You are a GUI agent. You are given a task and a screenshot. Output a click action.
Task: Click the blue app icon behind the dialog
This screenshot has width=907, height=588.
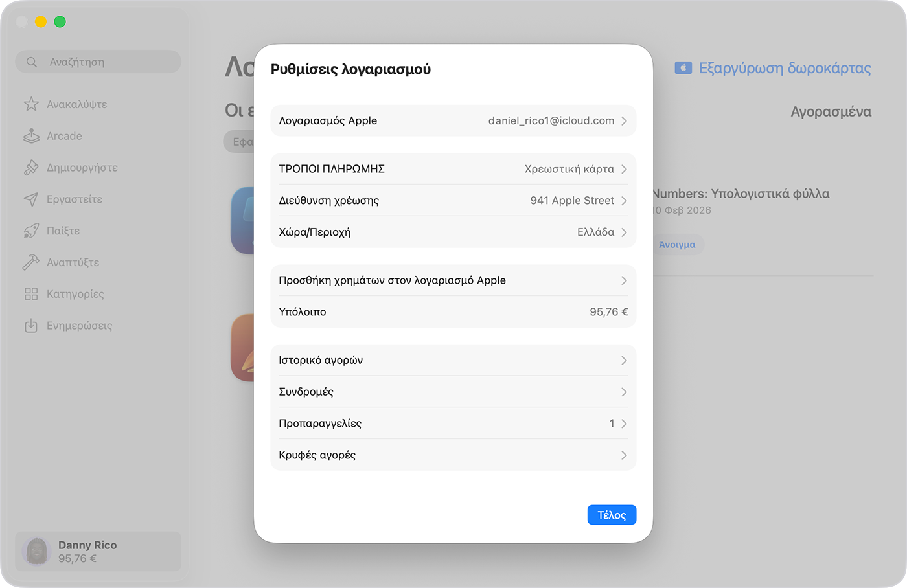coord(243,220)
